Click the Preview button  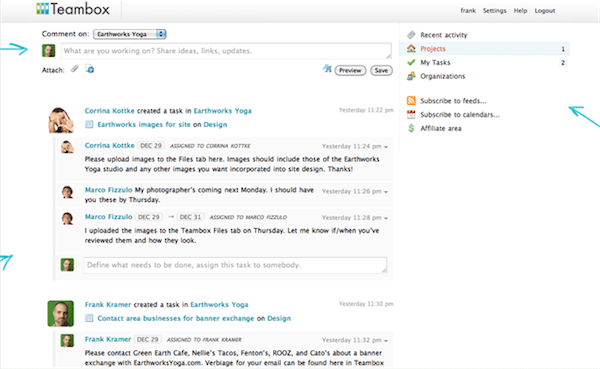coord(350,70)
